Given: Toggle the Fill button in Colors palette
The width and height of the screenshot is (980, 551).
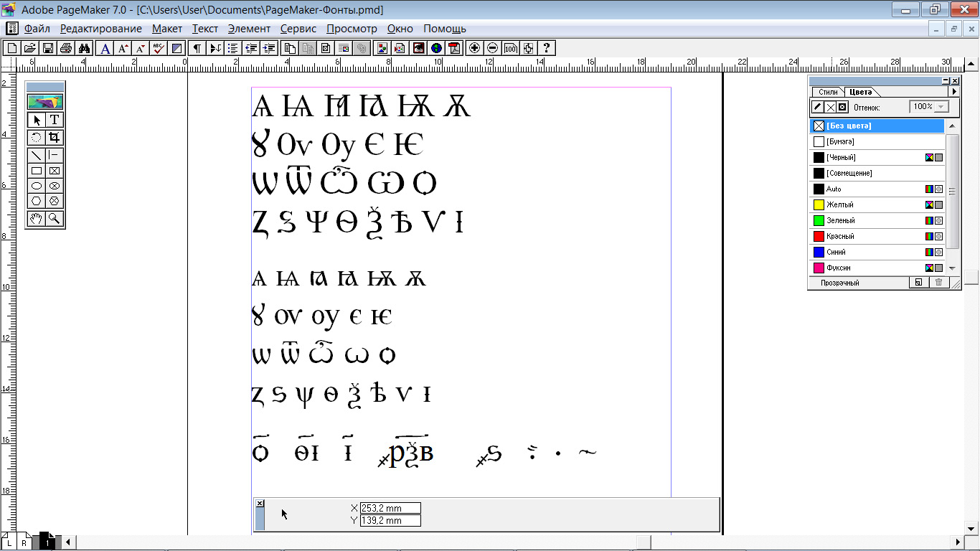Looking at the screenshot, I should tap(830, 107).
